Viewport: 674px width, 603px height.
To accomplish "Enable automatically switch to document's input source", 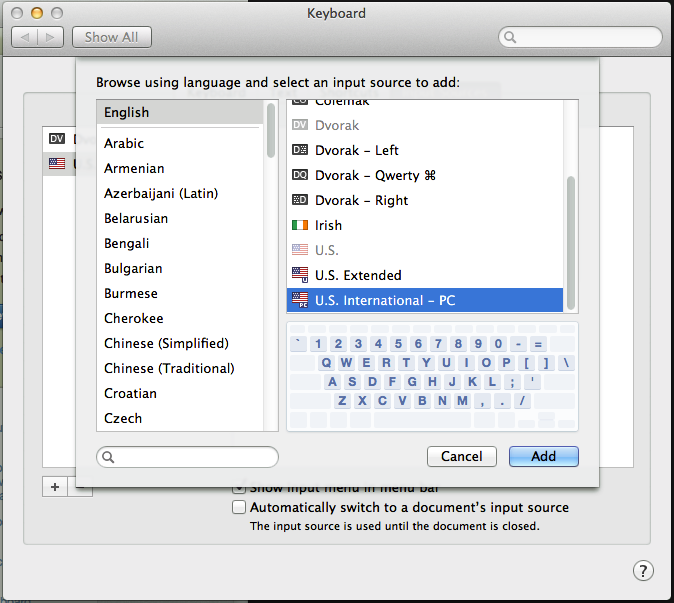I will [x=239, y=507].
